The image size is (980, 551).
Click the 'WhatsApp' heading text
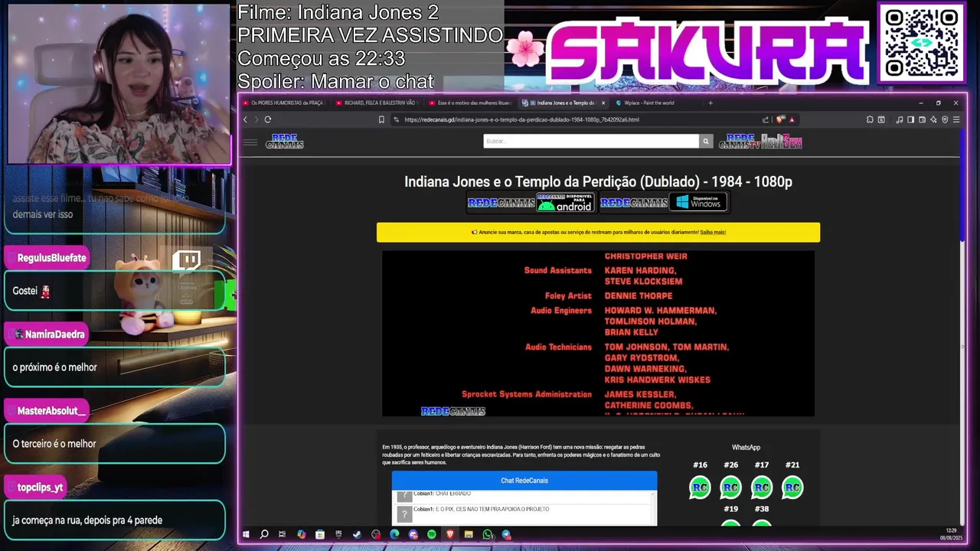pyautogui.click(x=746, y=448)
